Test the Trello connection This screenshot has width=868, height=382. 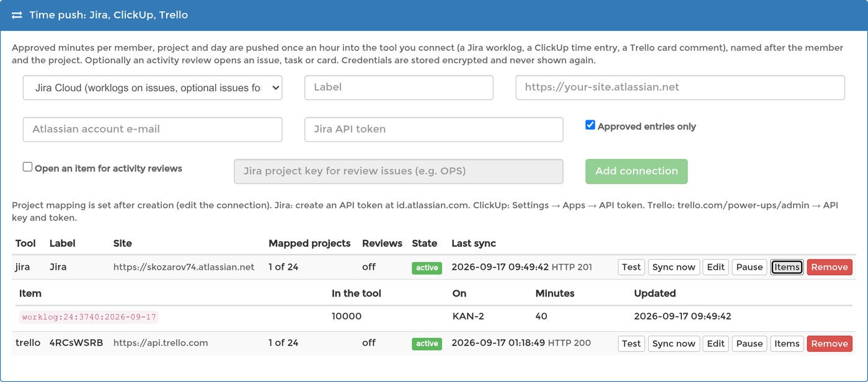pos(631,344)
